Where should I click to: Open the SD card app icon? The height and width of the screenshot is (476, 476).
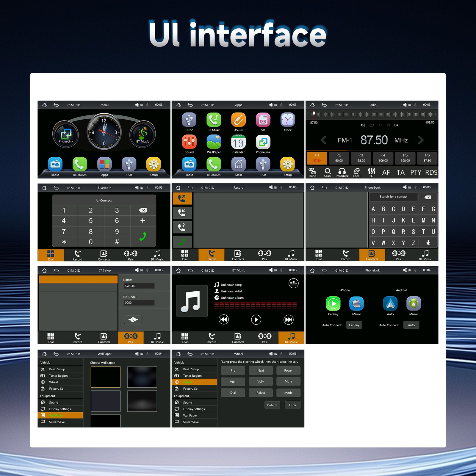263,120
